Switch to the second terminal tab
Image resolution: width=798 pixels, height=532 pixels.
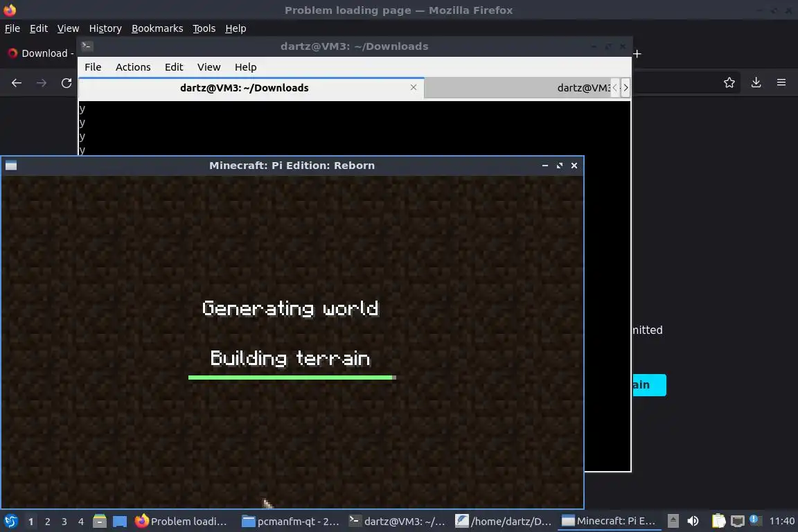[x=517, y=88]
